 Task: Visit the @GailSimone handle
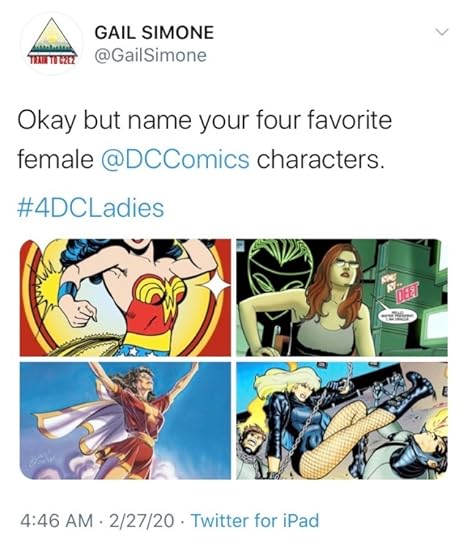click(x=150, y=56)
